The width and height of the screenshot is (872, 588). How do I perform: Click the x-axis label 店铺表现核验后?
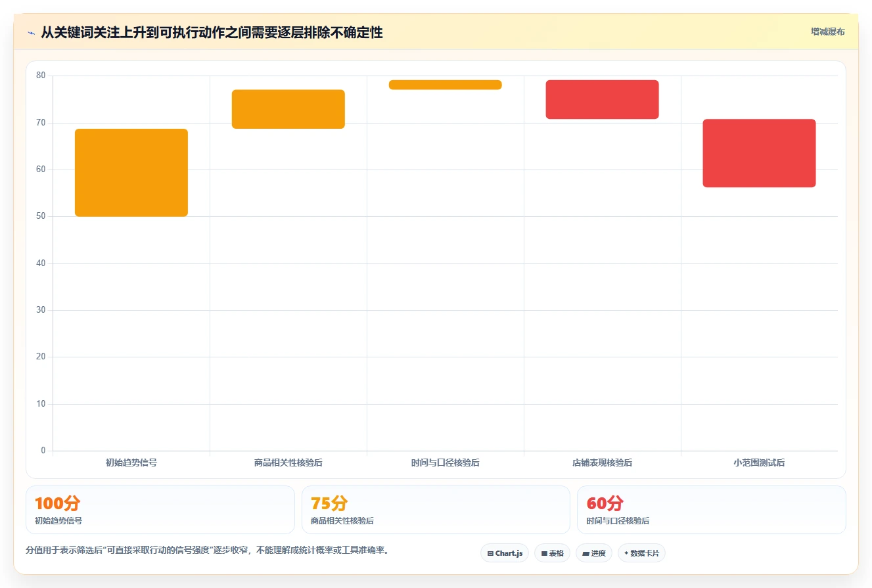coord(603,463)
